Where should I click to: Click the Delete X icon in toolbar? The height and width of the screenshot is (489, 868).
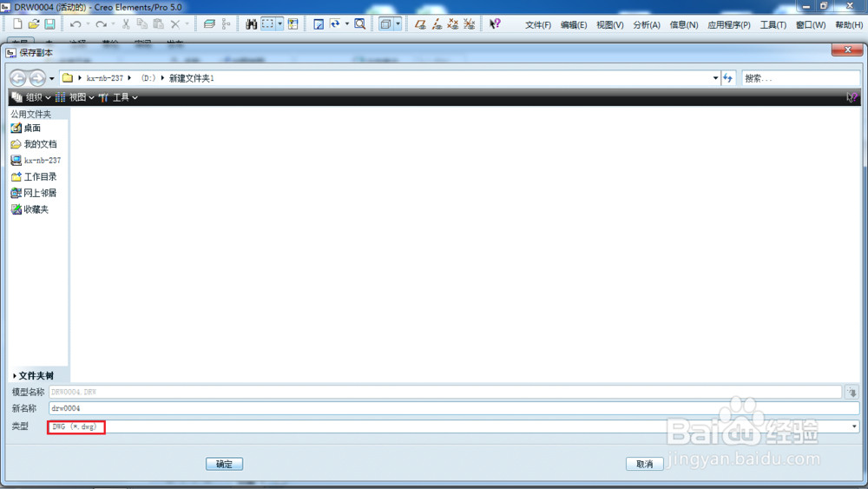(175, 23)
